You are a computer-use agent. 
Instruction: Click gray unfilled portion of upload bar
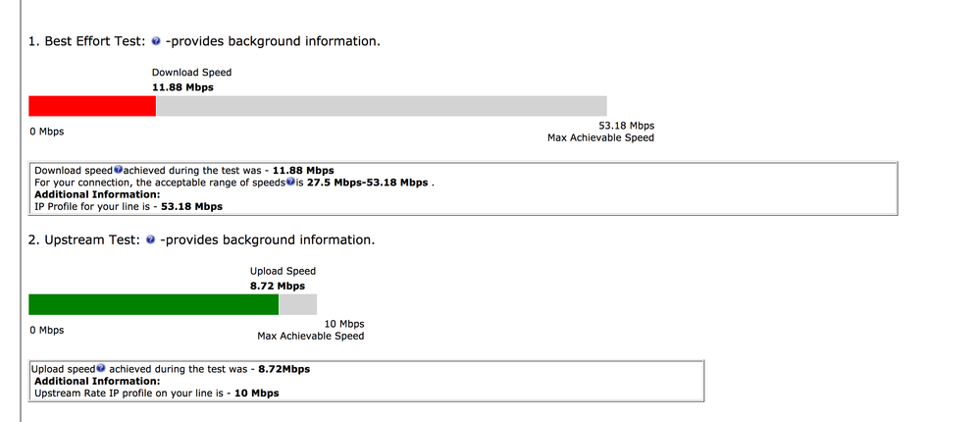(297, 304)
